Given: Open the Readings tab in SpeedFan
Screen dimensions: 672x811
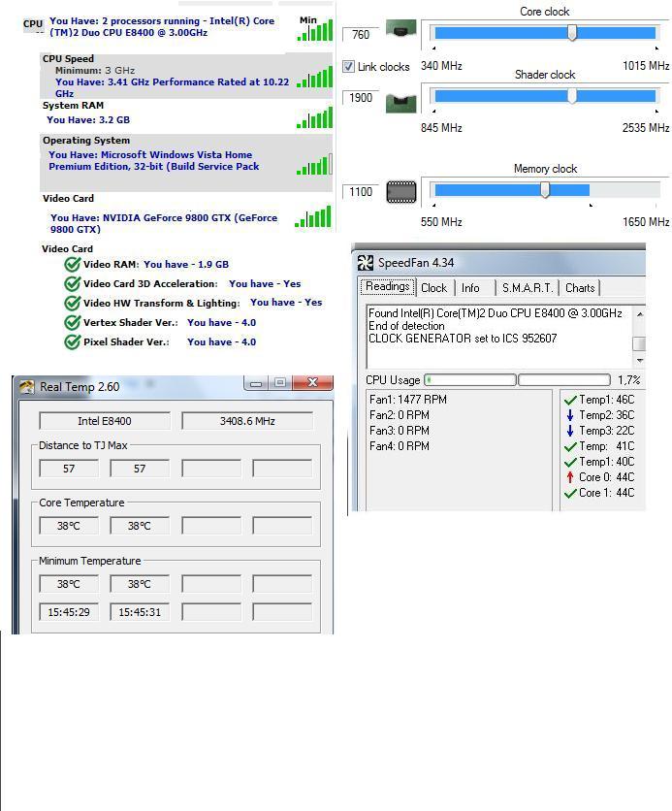Looking at the screenshot, I should 388,286.
